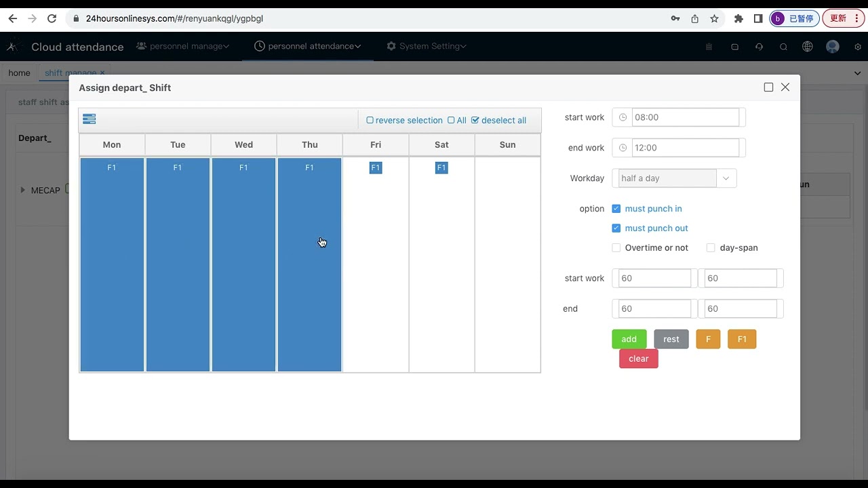868x488 pixels.
Task: Click the Sun column header
Action: [507, 144]
